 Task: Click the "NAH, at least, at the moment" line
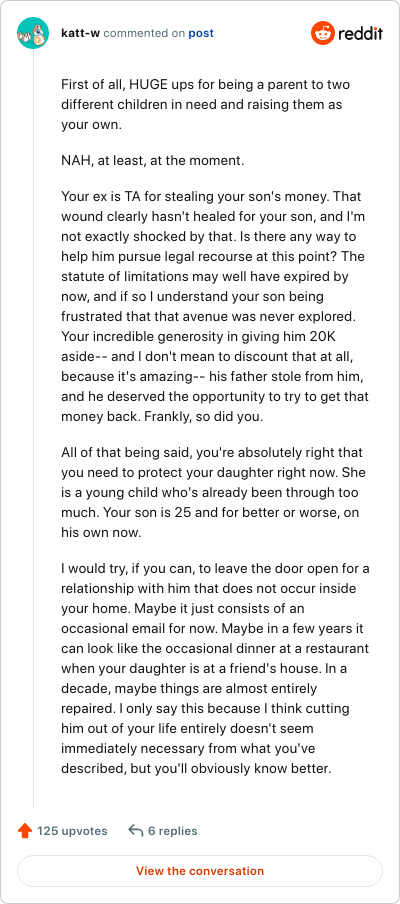click(x=153, y=161)
